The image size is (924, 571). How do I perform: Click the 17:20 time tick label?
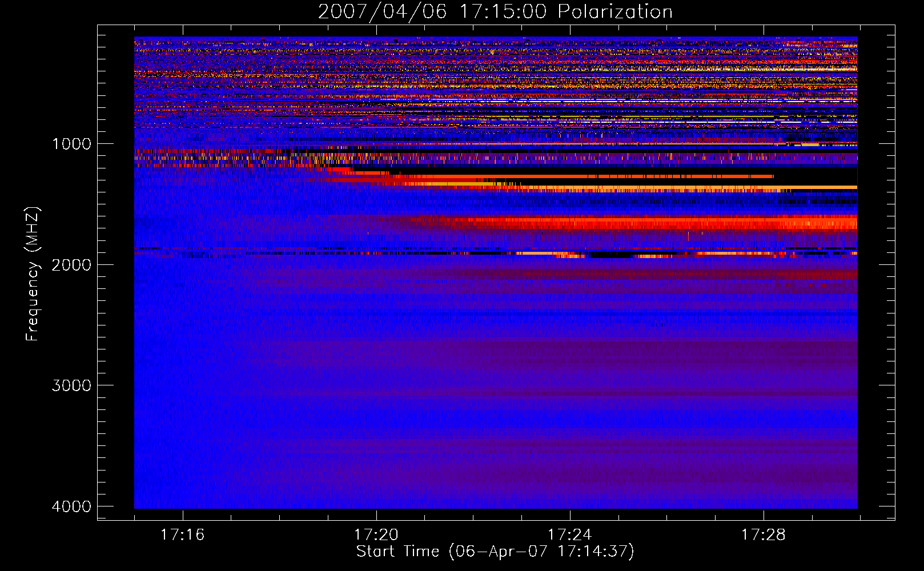tap(376, 534)
